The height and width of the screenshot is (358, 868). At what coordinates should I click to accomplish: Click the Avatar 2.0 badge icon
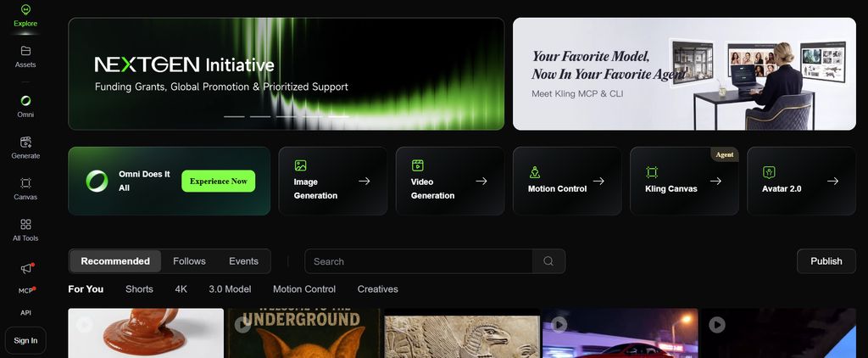769,172
